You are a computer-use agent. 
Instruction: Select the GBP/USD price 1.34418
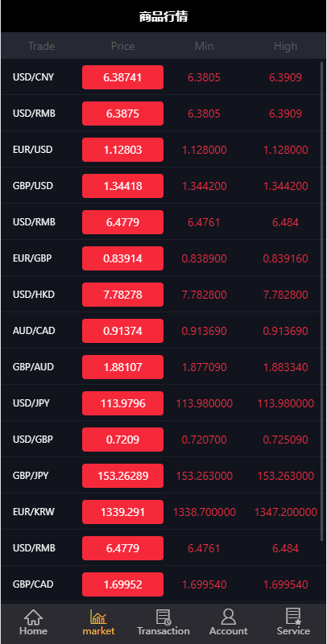123,186
